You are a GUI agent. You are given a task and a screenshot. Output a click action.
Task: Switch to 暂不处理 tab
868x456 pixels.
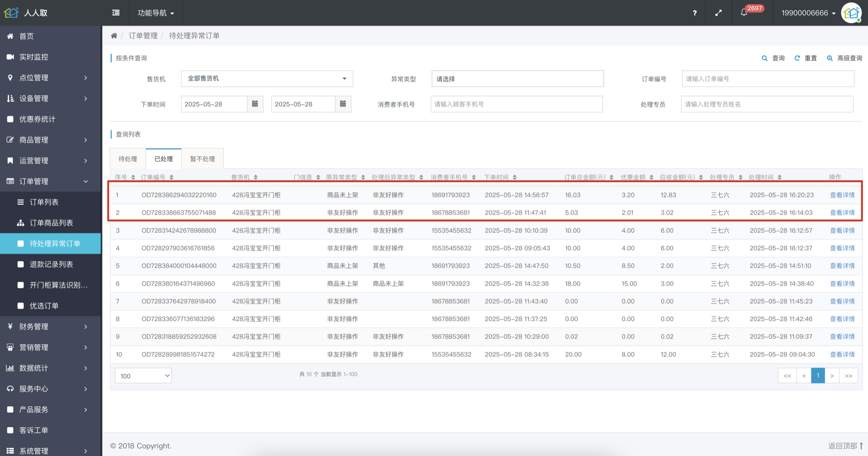[x=202, y=159]
